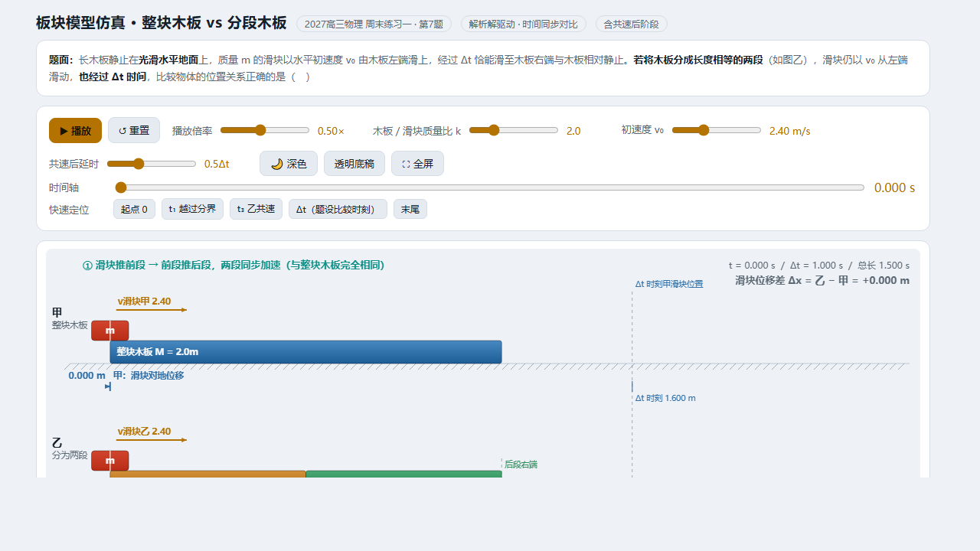Click the 甲: 滑块对地位移 label

pos(149,375)
